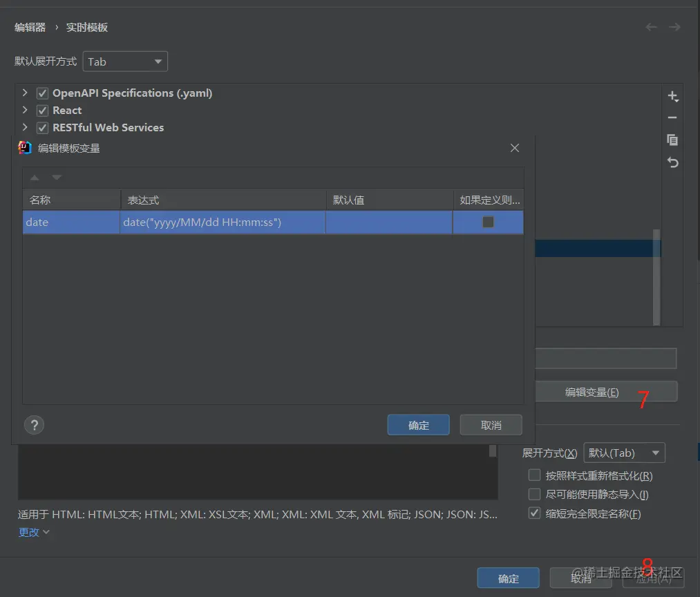Toggle the React template group checkbox
Image resolution: width=700 pixels, height=597 pixels.
coord(42,111)
